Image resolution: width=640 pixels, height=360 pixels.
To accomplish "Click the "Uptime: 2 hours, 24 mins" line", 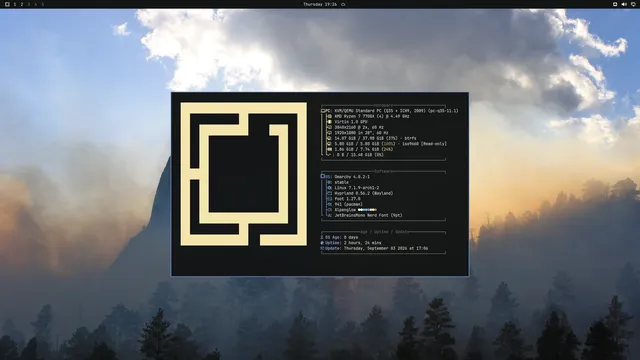I will 351,243.
